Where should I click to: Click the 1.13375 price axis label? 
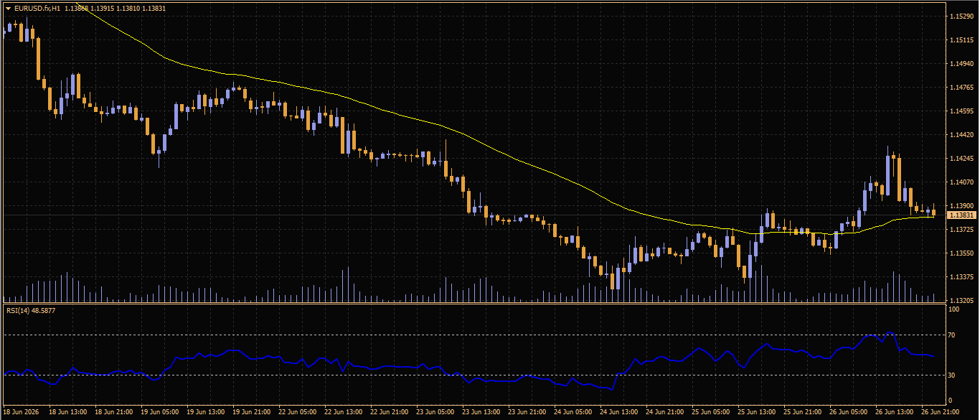click(961, 276)
